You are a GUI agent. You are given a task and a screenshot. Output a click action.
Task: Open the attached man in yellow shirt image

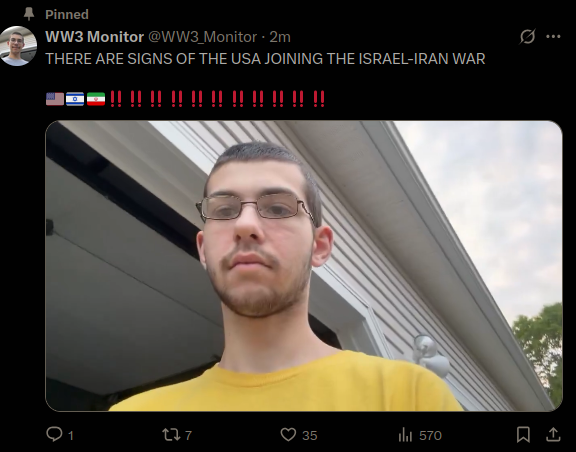[304, 266]
